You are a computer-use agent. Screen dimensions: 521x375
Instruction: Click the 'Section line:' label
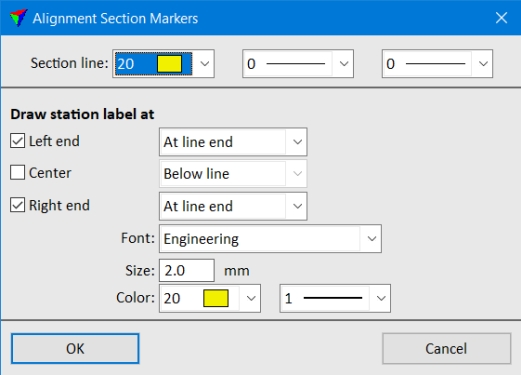click(69, 63)
